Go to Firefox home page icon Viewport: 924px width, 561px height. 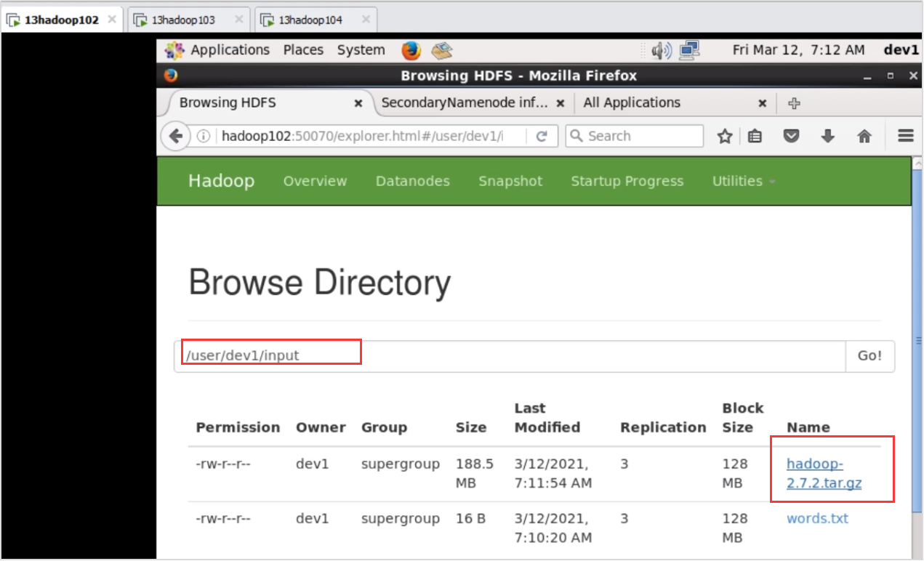(864, 136)
